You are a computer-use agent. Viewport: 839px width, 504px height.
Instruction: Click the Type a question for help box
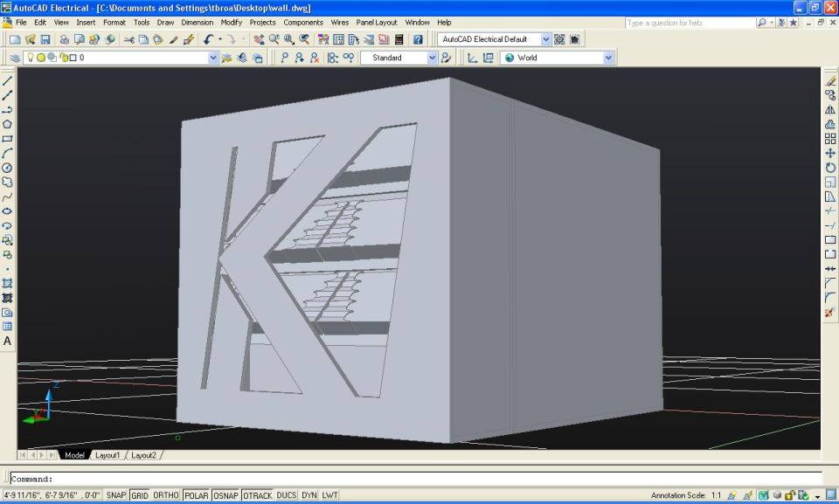pyautogui.click(x=690, y=23)
